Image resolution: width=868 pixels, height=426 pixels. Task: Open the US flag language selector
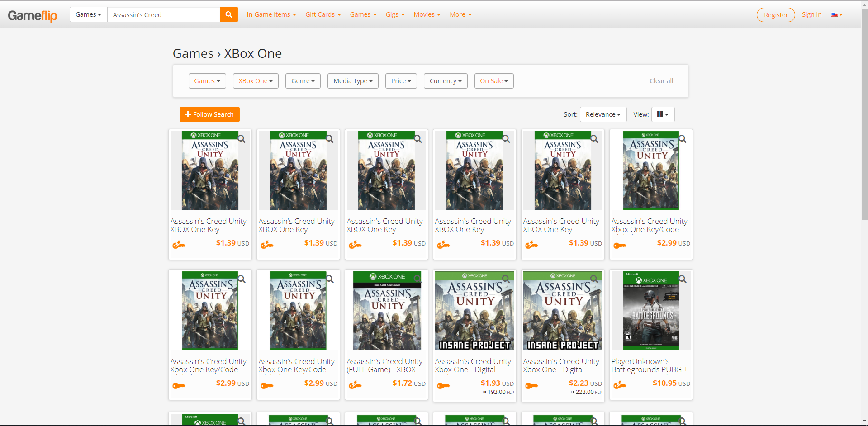(x=836, y=14)
